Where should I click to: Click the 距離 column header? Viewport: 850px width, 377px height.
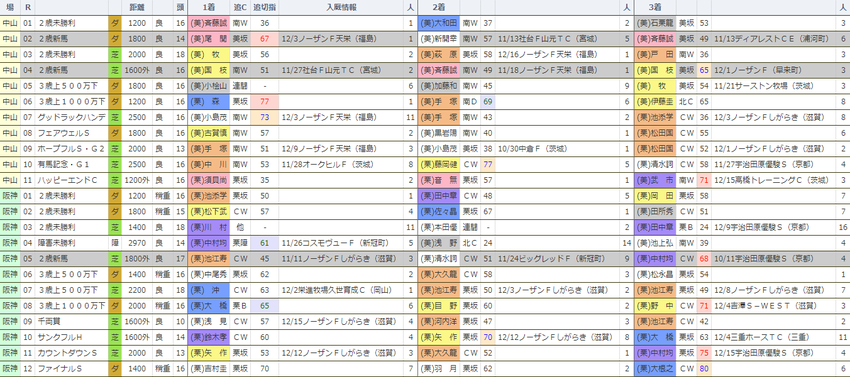click(137, 8)
